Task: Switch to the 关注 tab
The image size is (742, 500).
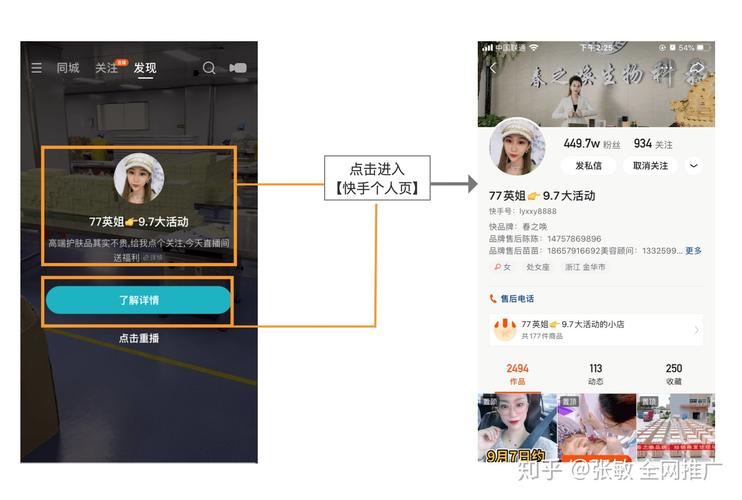Action: [106, 68]
